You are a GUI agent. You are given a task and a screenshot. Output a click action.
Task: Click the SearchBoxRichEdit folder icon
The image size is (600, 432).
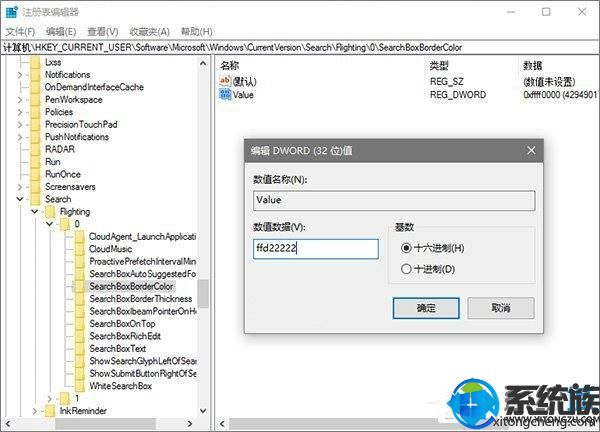click(x=80, y=336)
